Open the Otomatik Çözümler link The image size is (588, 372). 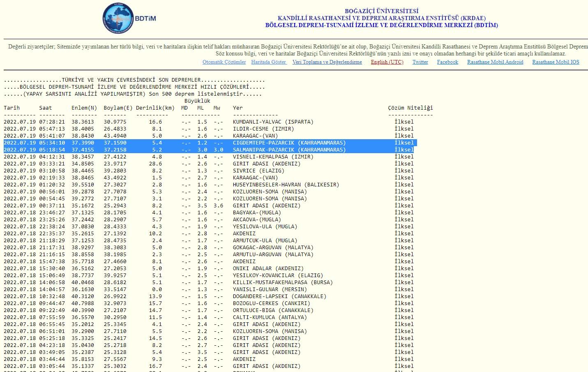point(224,62)
